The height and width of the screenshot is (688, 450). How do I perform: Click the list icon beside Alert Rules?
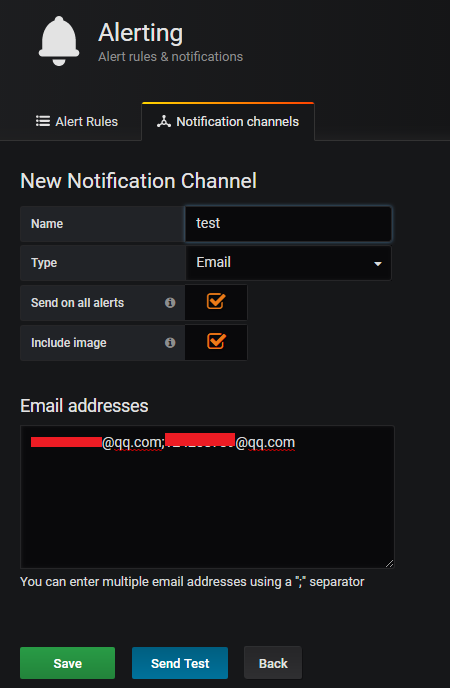pos(43,121)
